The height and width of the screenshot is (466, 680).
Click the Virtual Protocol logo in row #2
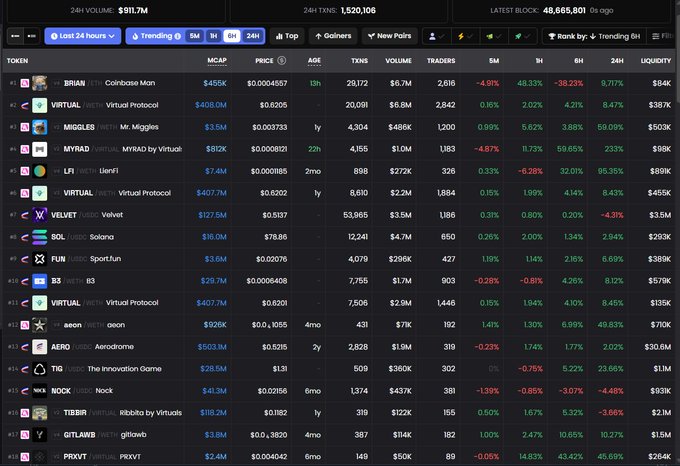[39, 105]
